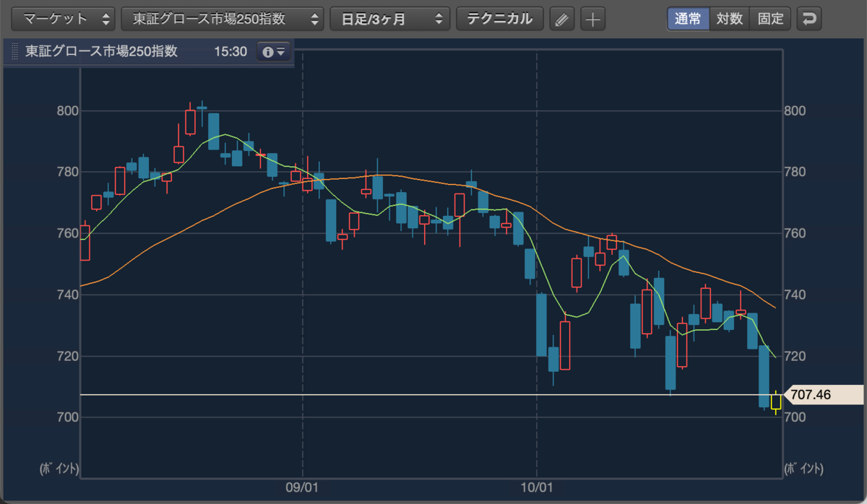The width and height of the screenshot is (867, 504).
Task: Click the latest yellow candlestick
Action: point(776,401)
